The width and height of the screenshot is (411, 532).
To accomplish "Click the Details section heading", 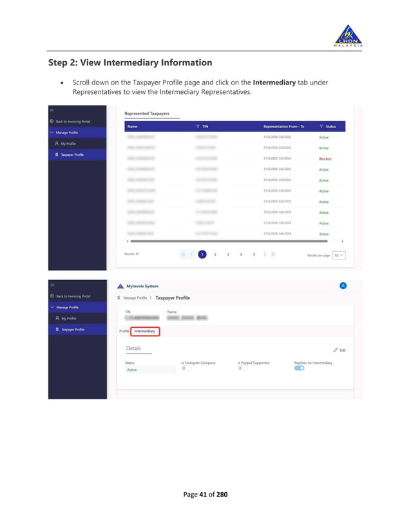I will click(x=133, y=348).
